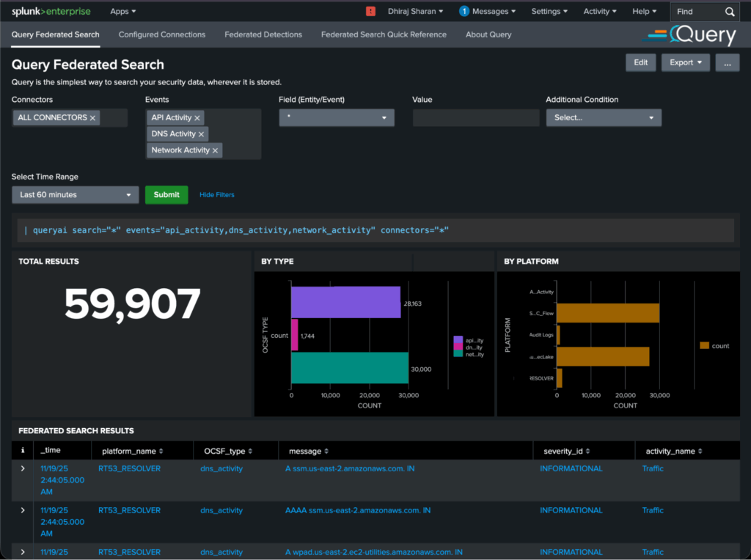This screenshot has height=560, width=751.
Task: Click the splunk>enterprise logo
Action: 51,11
